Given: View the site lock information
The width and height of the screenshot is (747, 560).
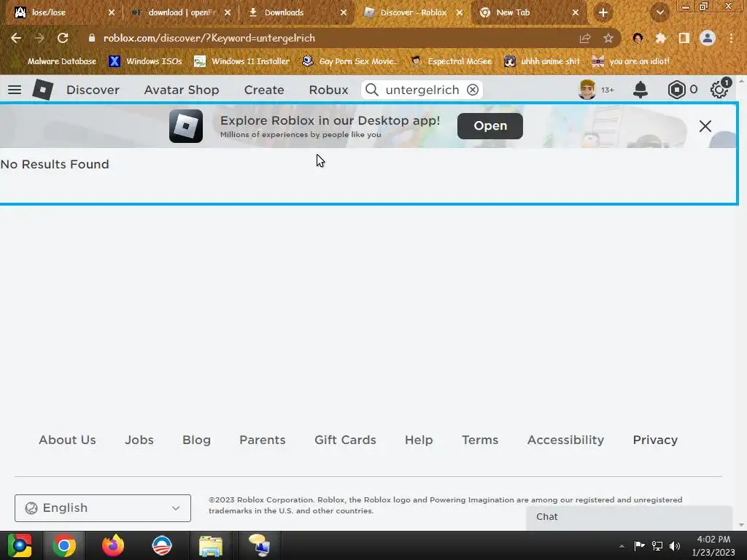Looking at the screenshot, I should coord(91,38).
